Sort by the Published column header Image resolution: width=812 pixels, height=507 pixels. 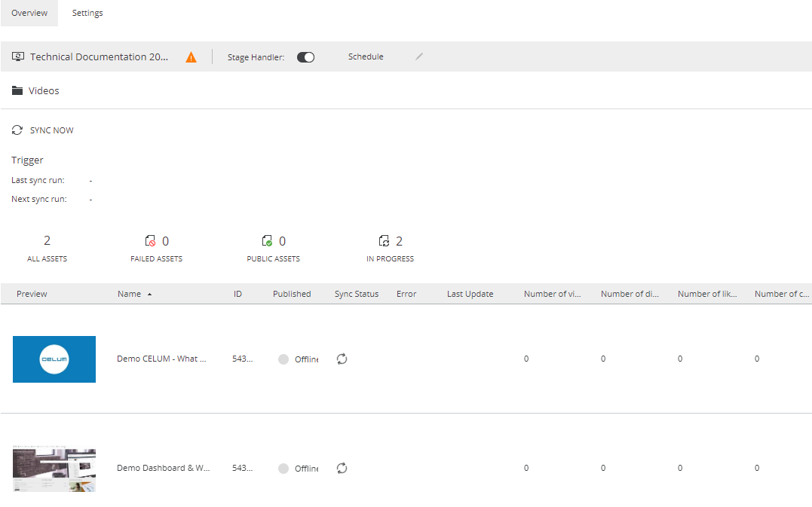click(292, 294)
